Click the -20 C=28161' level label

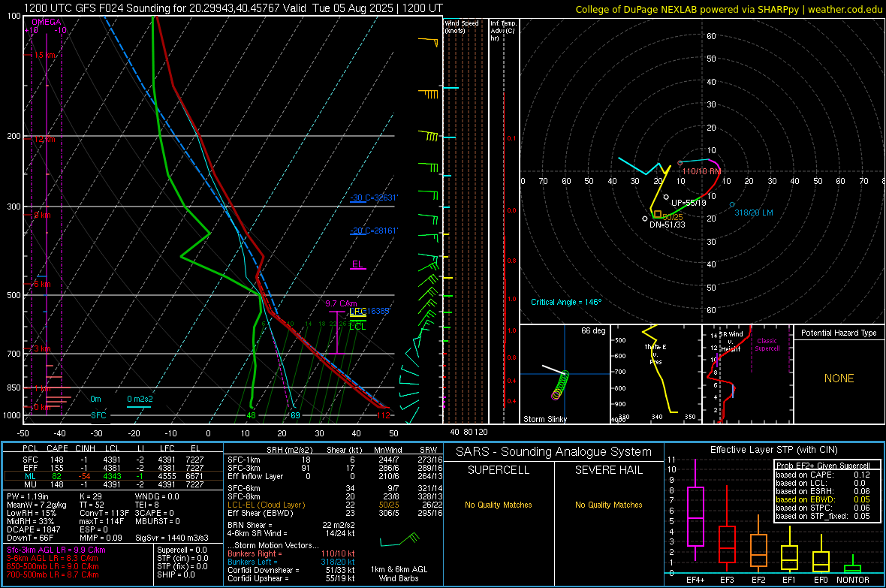click(x=373, y=231)
